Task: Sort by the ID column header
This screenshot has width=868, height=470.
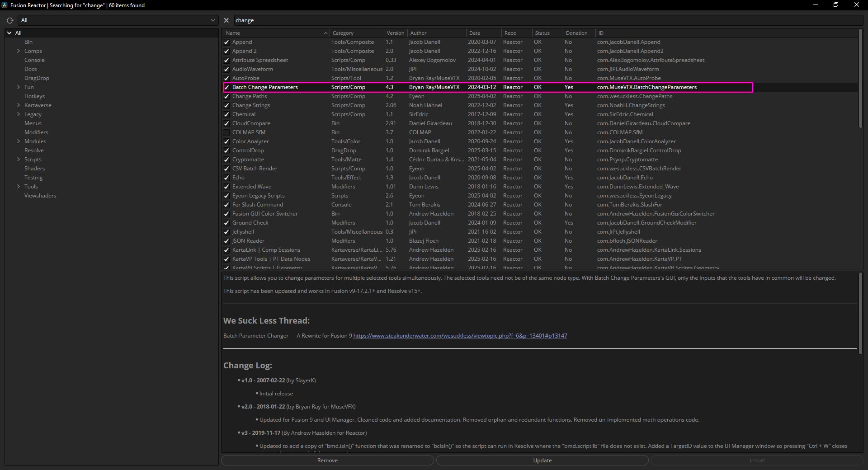Action: (726, 33)
